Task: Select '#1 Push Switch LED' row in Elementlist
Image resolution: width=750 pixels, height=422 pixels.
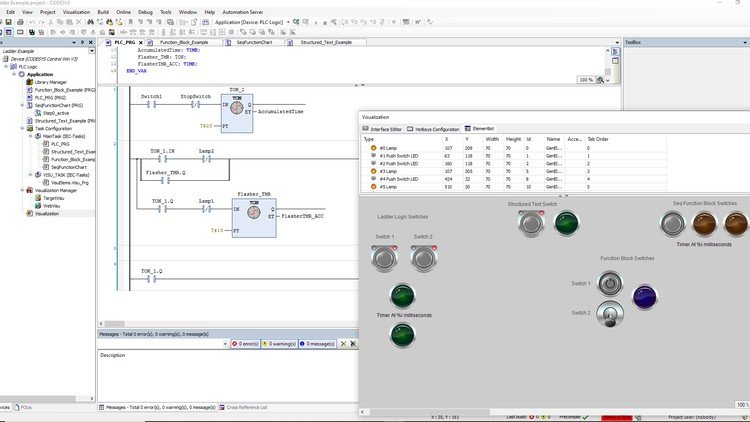Action: click(x=513, y=156)
